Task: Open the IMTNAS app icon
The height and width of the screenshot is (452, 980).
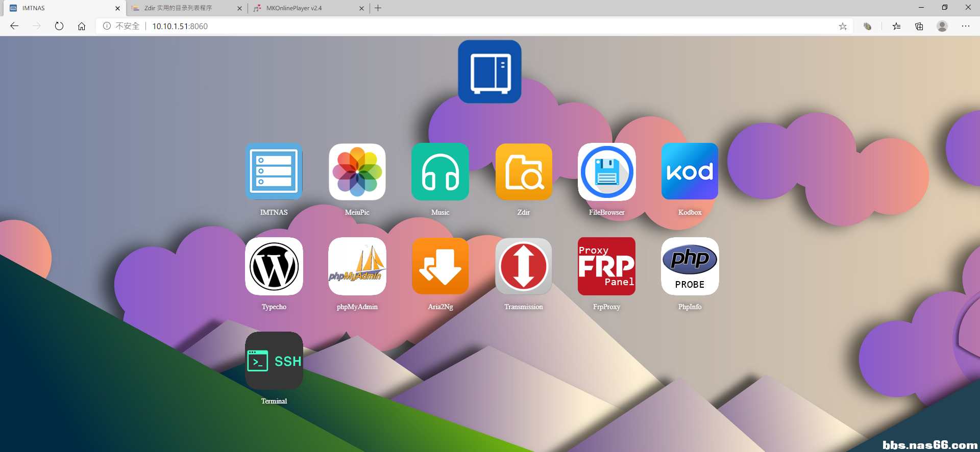Action: [274, 172]
